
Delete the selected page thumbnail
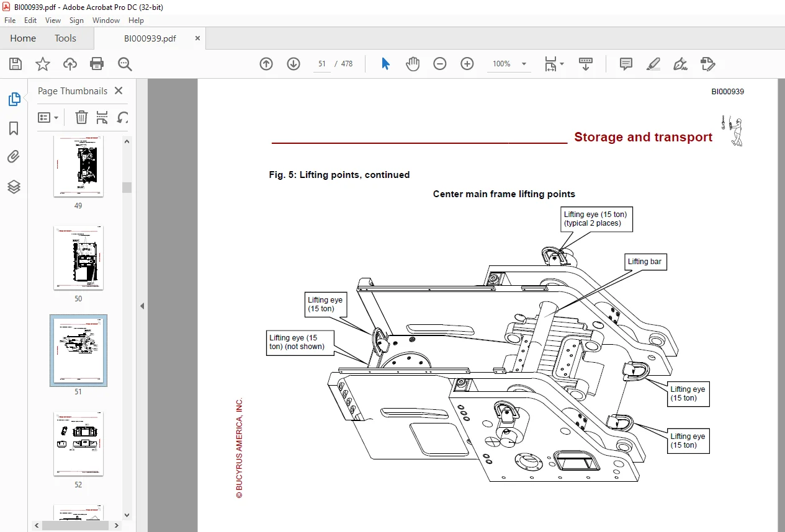pyautogui.click(x=81, y=117)
